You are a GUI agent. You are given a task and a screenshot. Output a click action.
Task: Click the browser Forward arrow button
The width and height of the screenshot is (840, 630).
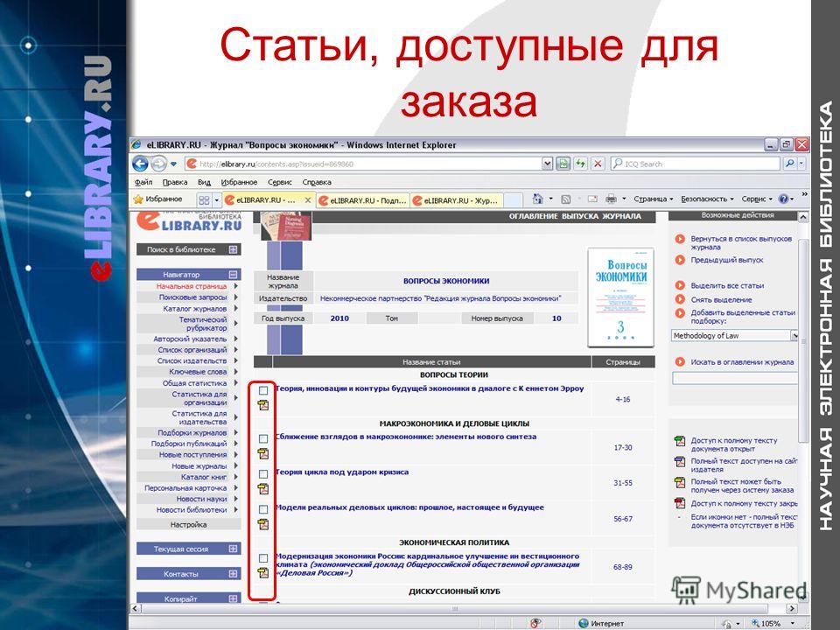pos(158,164)
